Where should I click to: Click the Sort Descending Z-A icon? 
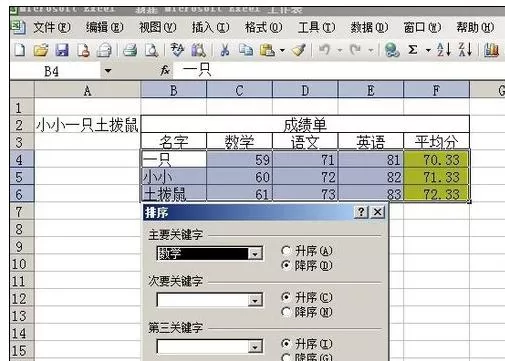click(465, 50)
